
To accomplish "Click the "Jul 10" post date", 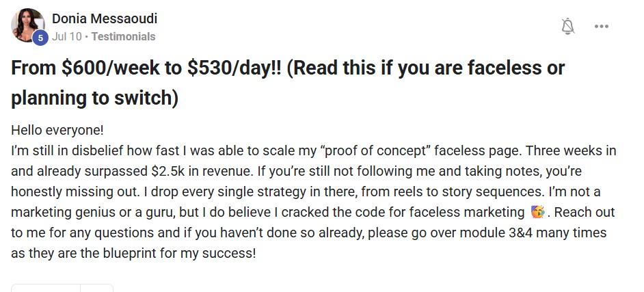I will pyautogui.click(x=68, y=36).
